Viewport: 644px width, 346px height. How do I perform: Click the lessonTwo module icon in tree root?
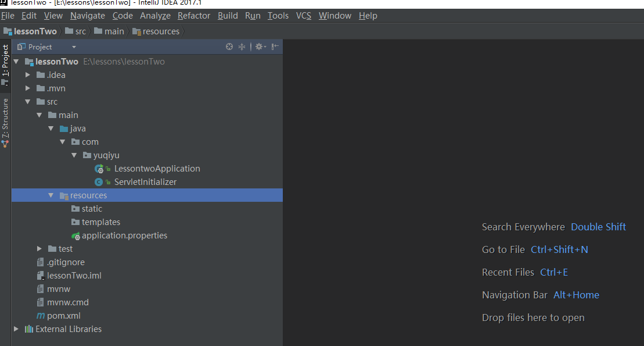point(29,62)
